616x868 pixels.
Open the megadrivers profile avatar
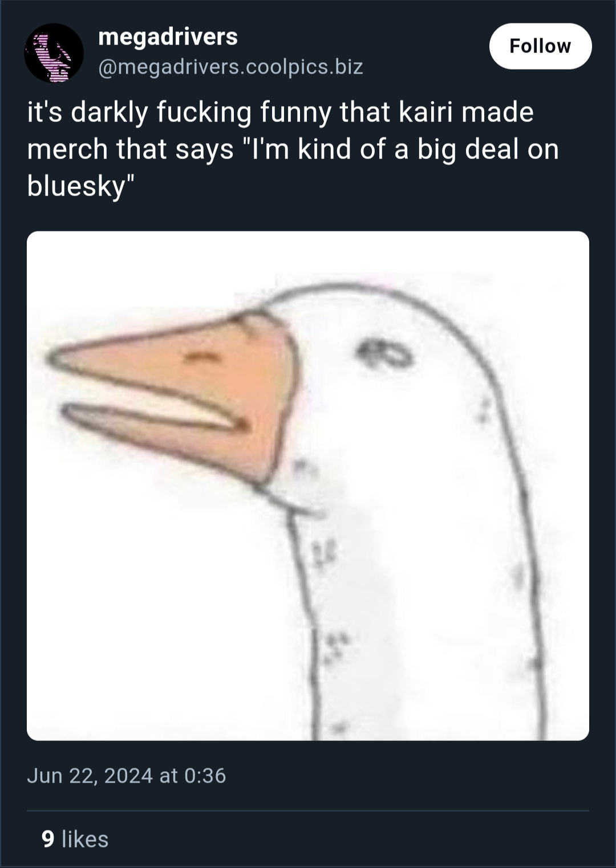pyautogui.click(x=54, y=53)
